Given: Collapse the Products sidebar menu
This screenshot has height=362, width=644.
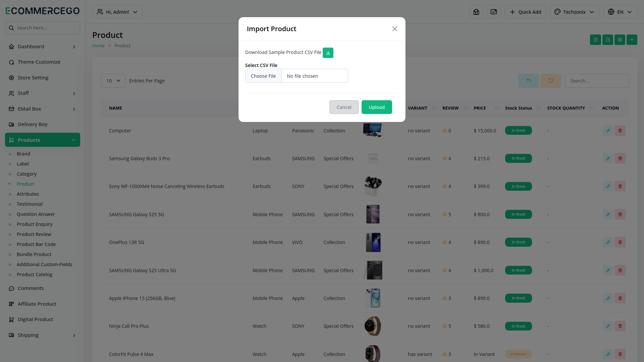Looking at the screenshot, I should coord(43,140).
